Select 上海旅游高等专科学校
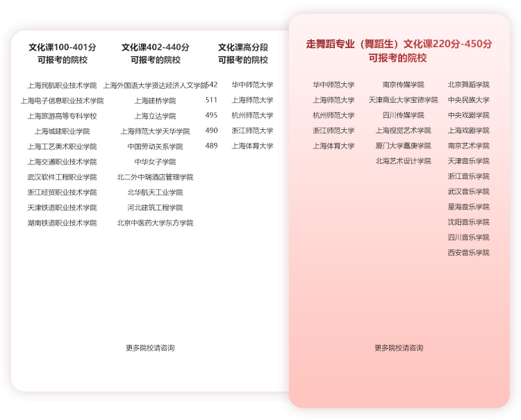This screenshot has width=521, height=420. pyautogui.click(x=62, y=116)
